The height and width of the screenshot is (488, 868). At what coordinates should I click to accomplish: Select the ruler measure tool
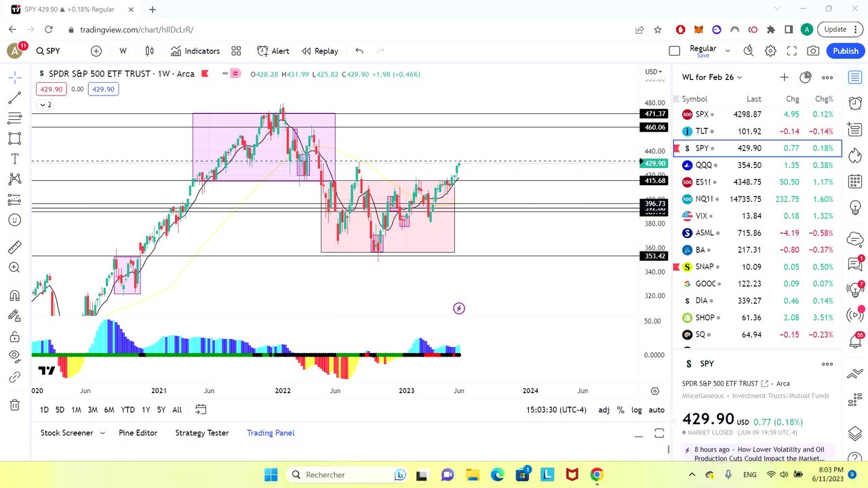14,247
